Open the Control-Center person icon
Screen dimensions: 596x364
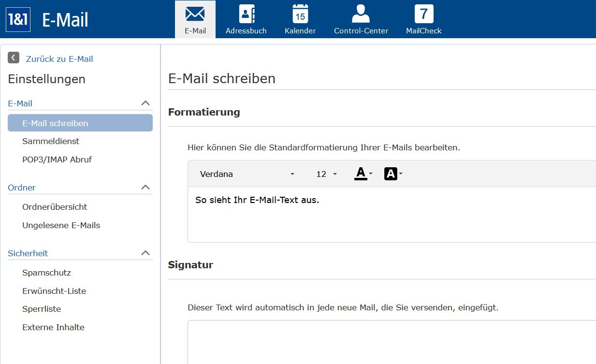(361, 14)
